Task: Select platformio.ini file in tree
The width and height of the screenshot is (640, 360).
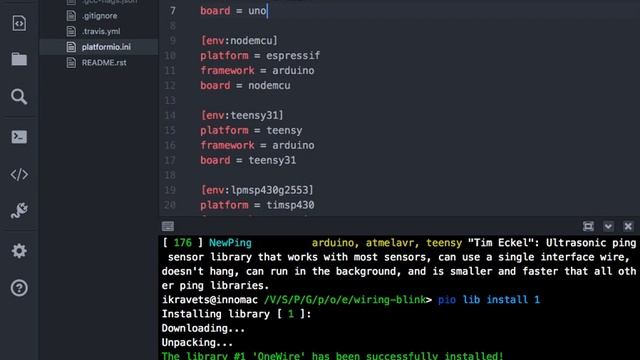Action: (106, 47)
